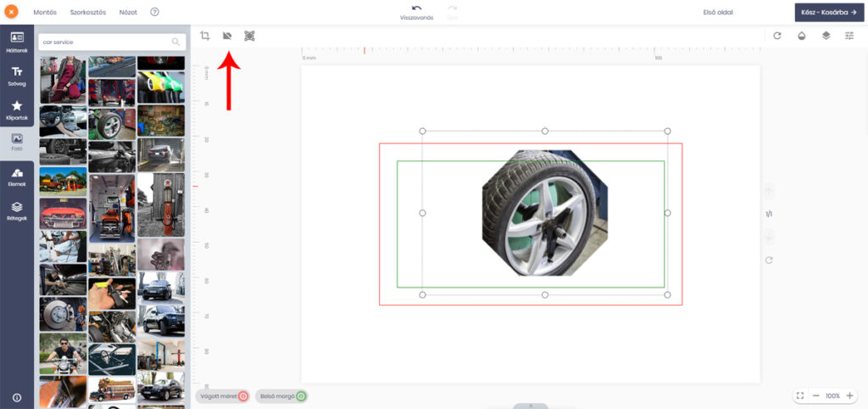Click the Kész - Kosárba button

[x=830, y=12]
